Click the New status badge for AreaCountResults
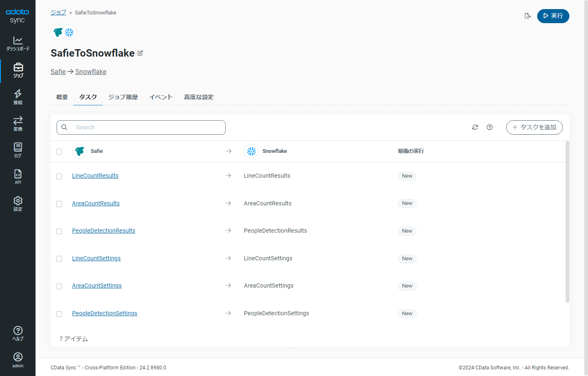Viewport: 588px width, 376px height. coord(407,203)
